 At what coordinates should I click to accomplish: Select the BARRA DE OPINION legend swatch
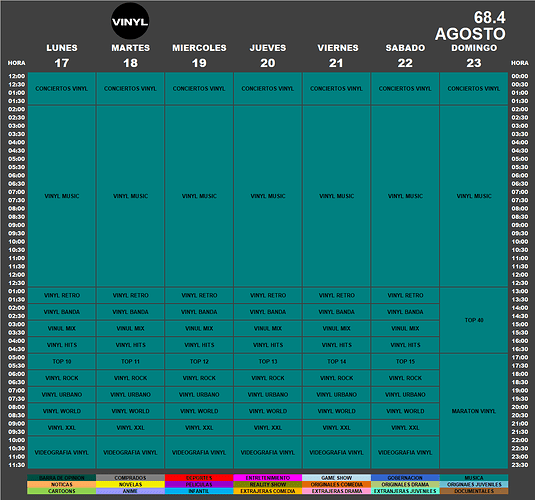[62, 478]
